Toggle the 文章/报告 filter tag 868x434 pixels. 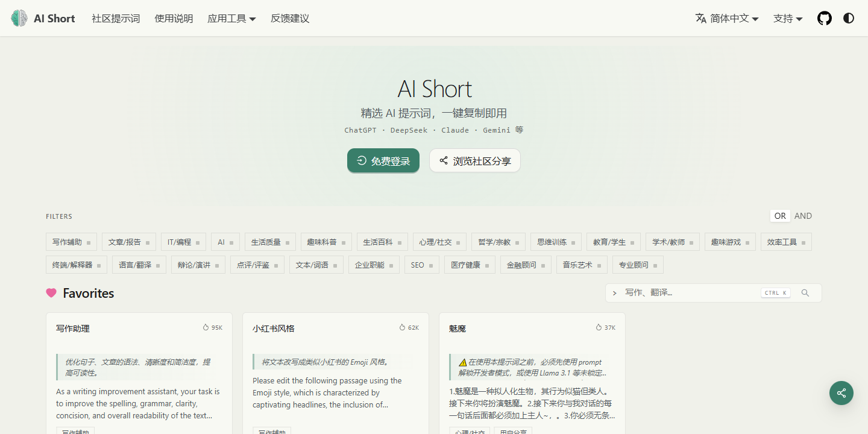pyautogui.click(x=129, y=242)
